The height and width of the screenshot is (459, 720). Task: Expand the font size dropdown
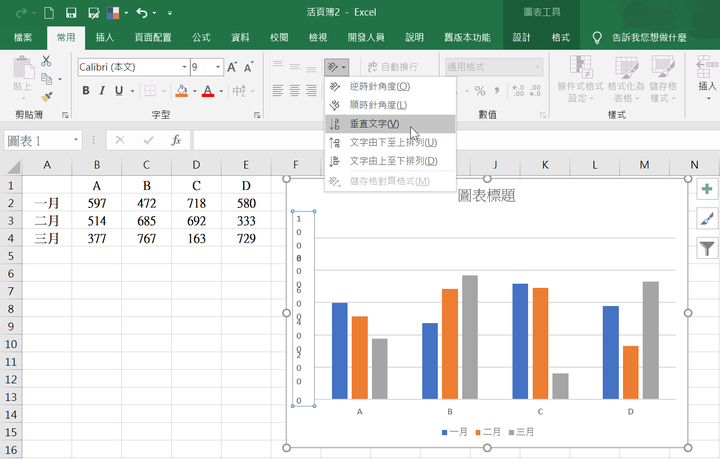pos(217,67)
